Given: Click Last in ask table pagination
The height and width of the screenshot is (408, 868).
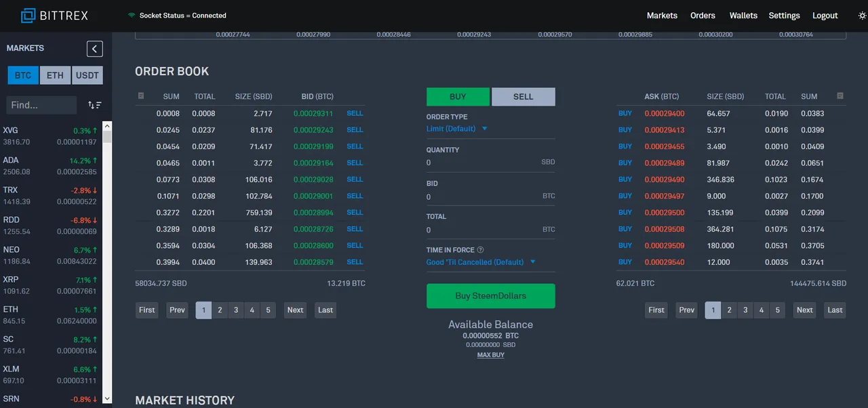Looking at the screenshot, I should point(835,310).
